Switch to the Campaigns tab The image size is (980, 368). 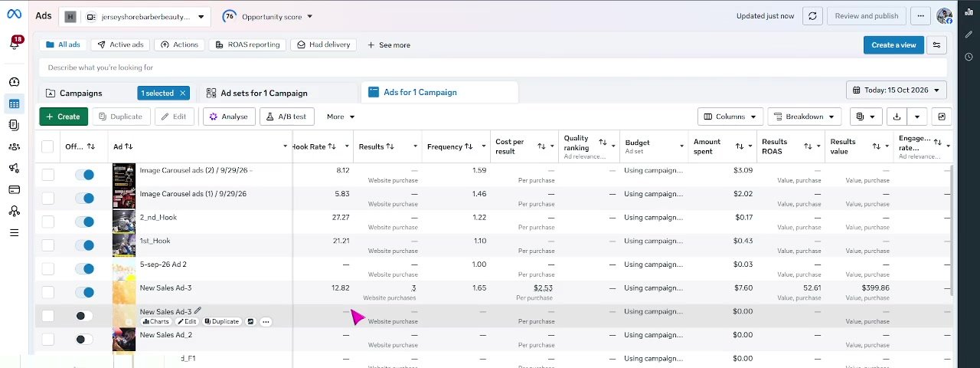point(80,93)
